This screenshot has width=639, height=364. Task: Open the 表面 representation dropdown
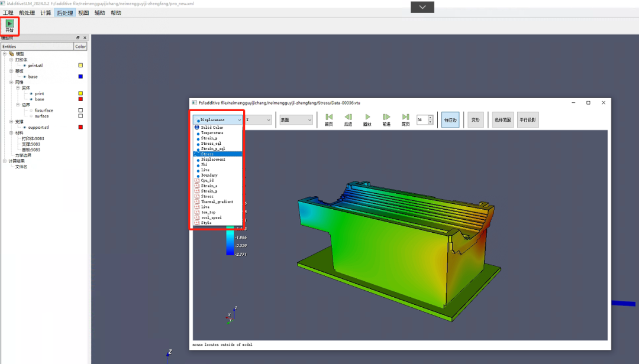tap(296, 120)
